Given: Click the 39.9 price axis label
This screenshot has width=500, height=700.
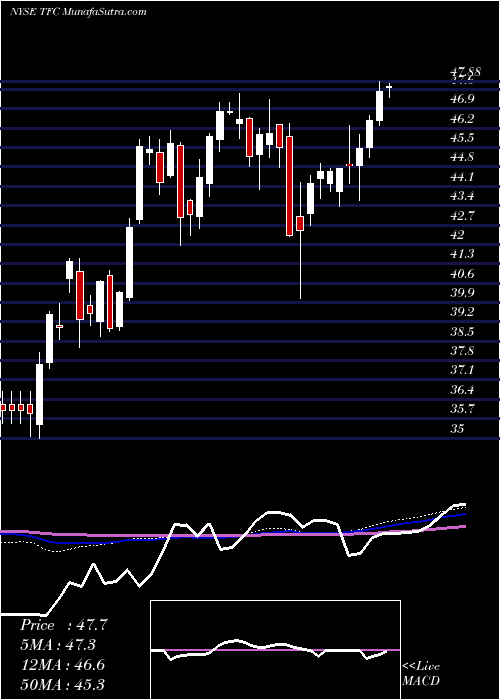Looking at the screenshot, I should pyautogui.click(x=463, y=293).
